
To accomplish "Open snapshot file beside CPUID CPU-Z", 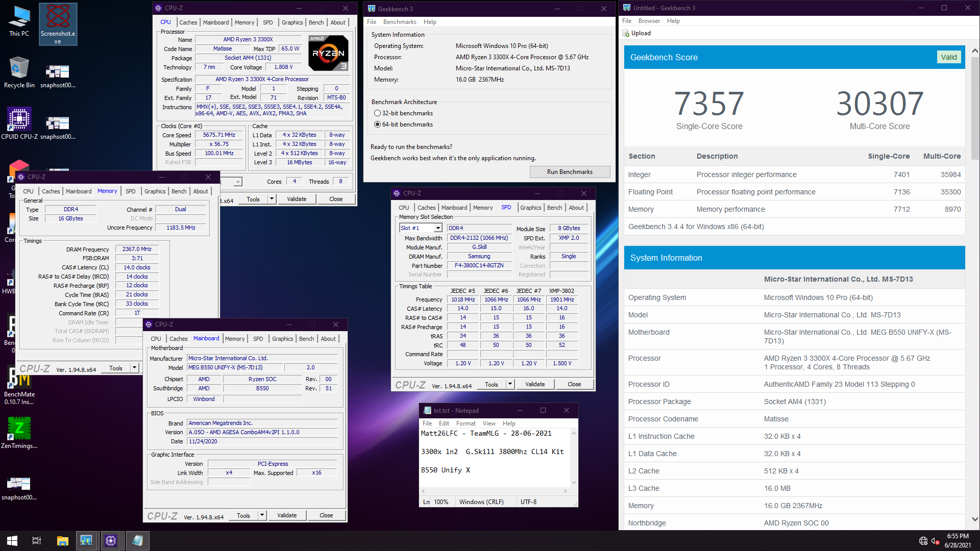I will (58, 128).
